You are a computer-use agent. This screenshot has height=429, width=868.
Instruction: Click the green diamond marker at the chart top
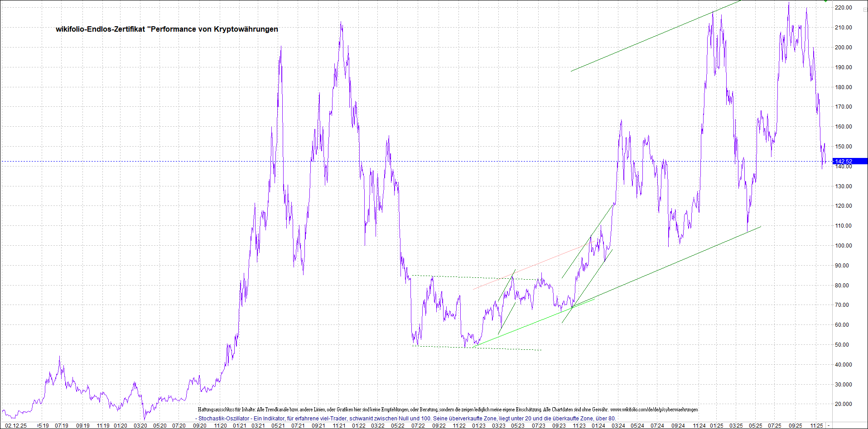(x=826, y=1)
